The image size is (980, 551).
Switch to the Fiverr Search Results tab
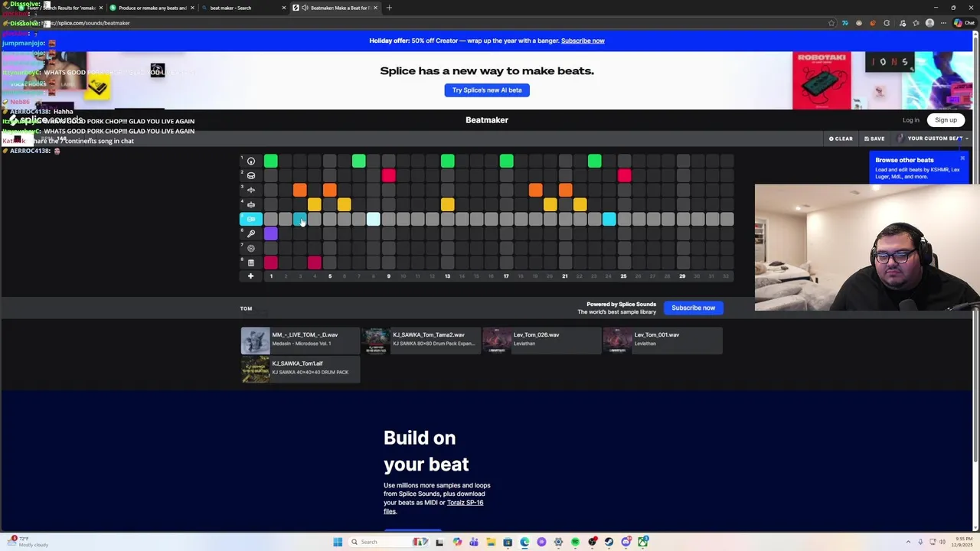tap(61, 8)
